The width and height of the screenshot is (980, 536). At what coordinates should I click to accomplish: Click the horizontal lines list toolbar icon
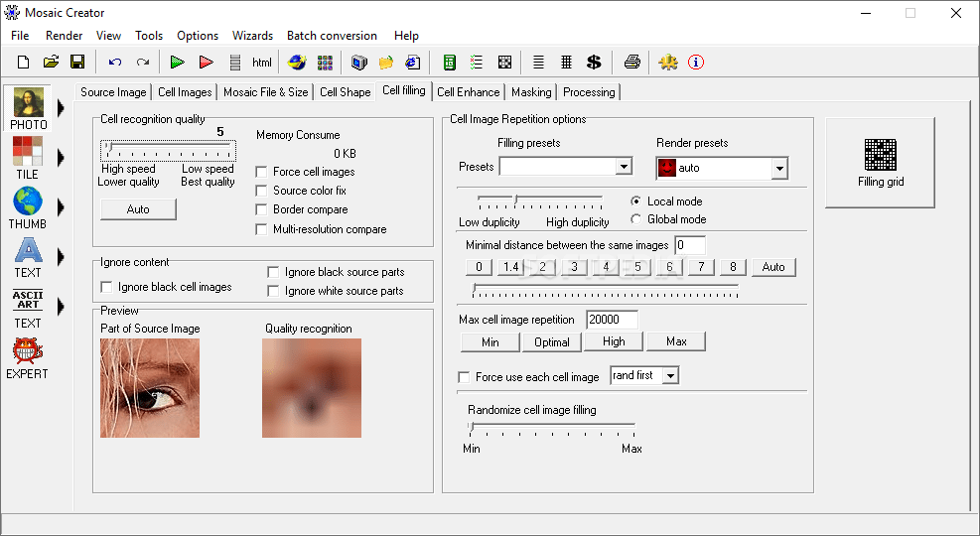[x=538, y=62]
